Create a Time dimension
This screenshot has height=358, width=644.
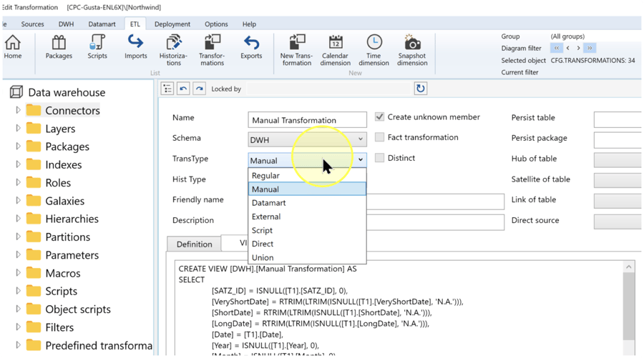tap(374, 51)
